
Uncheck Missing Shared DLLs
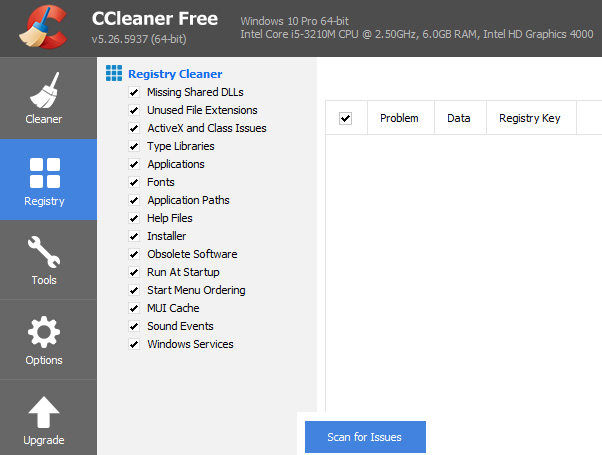coord(134,93)
